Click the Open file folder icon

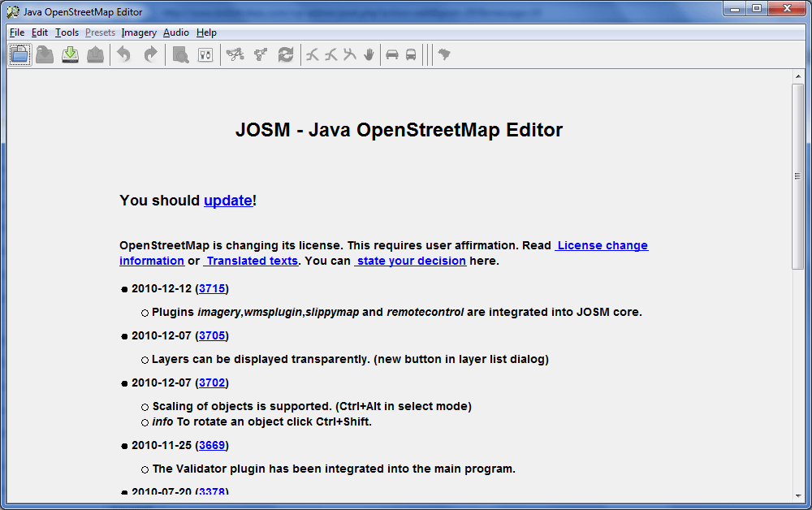19,54
